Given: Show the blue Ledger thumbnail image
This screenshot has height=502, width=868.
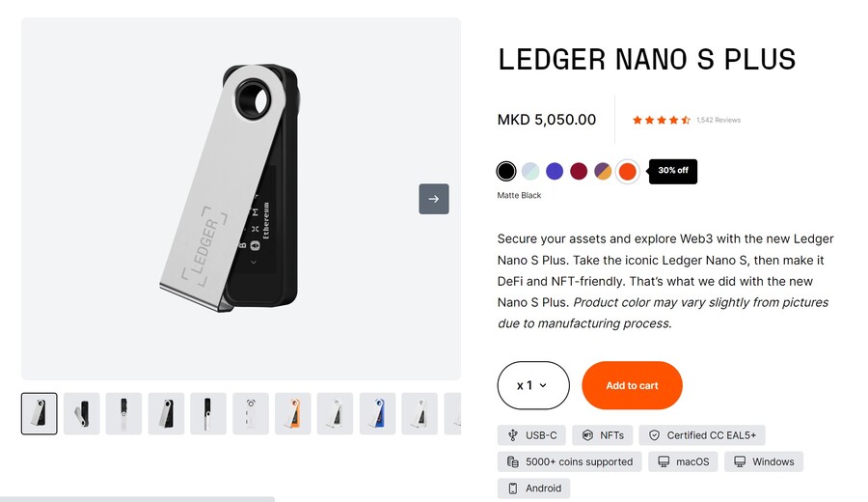Looking at the screenshot, I should click(x=377, y=413).
